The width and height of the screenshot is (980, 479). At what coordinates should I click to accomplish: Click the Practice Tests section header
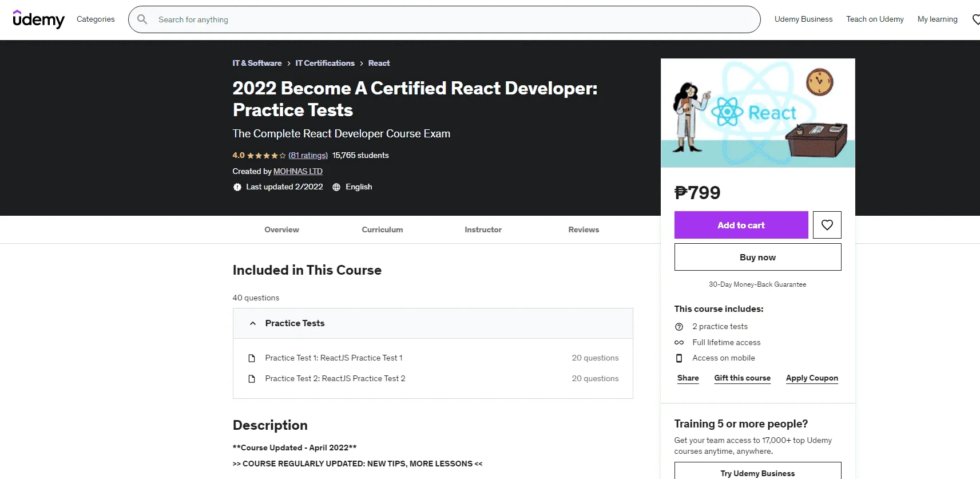click(433, 323)
